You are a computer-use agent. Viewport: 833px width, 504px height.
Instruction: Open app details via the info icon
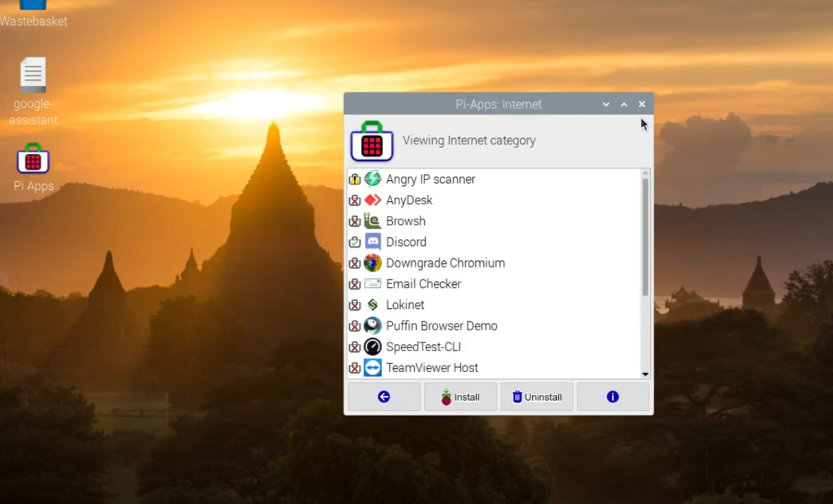pyautogui.click(x=613, y=396)
